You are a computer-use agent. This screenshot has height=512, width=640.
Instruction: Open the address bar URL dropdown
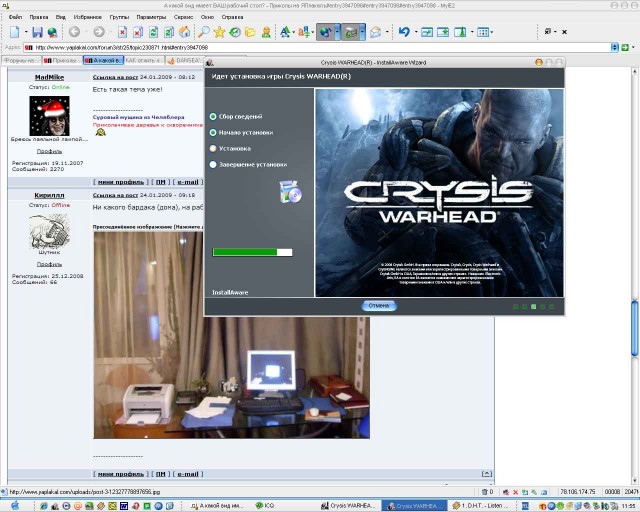[615, 48]
